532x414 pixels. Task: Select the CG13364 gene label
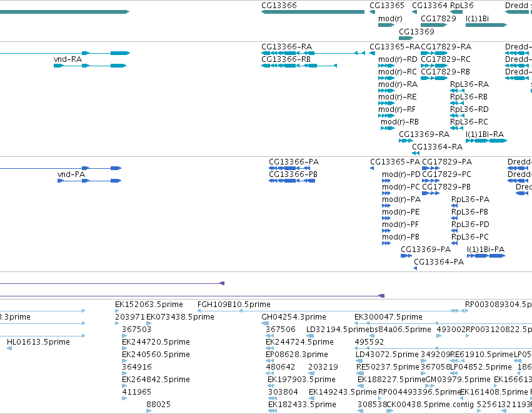(x=429, y=6)
